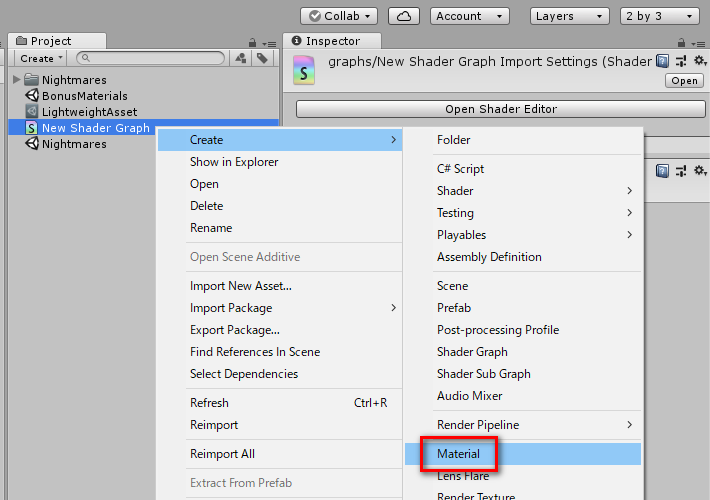Create a new C# Script
Image resolution: width=710 pixels, height=500 pixels.
(523, 169)
